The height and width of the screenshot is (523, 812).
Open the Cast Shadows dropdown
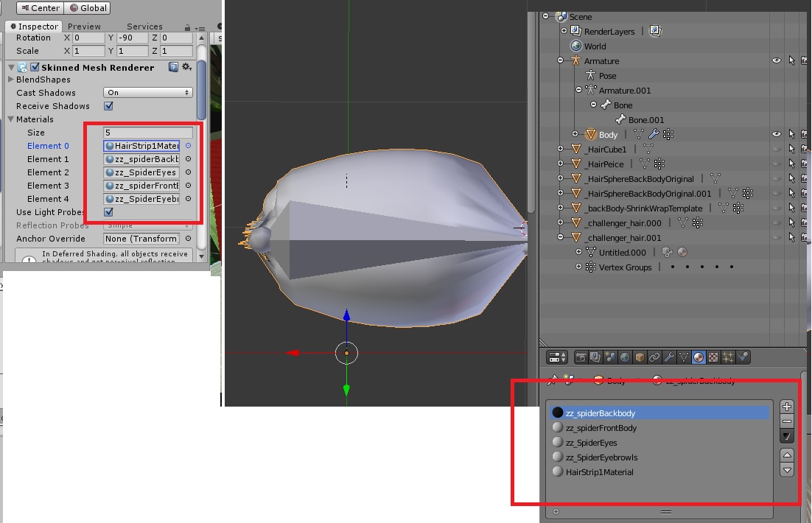[x=147, y=92]
